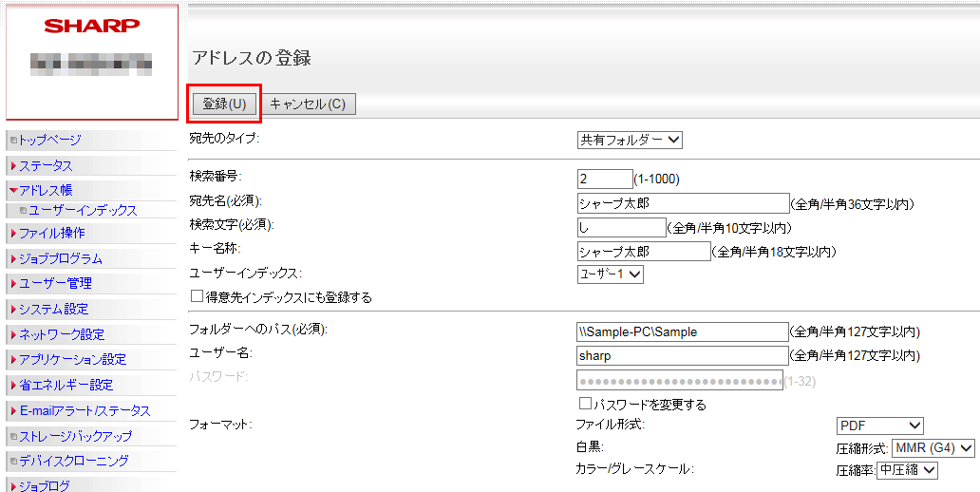Expand the ステータス sidebar menu

tap(46, 165)
